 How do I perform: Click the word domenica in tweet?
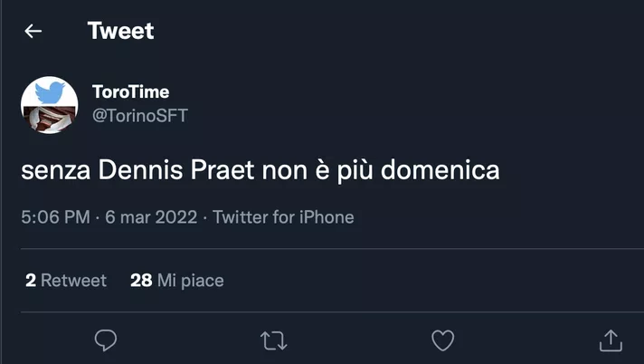[x=440, y=170]
